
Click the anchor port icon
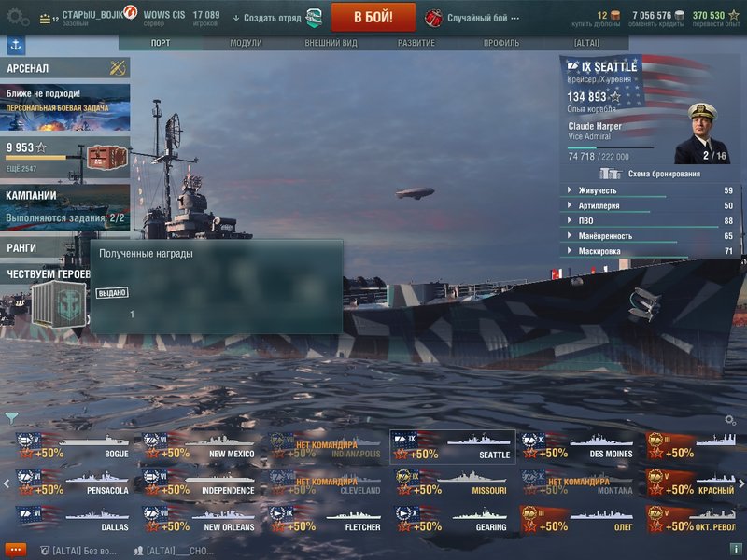click(x=16, y=45)
